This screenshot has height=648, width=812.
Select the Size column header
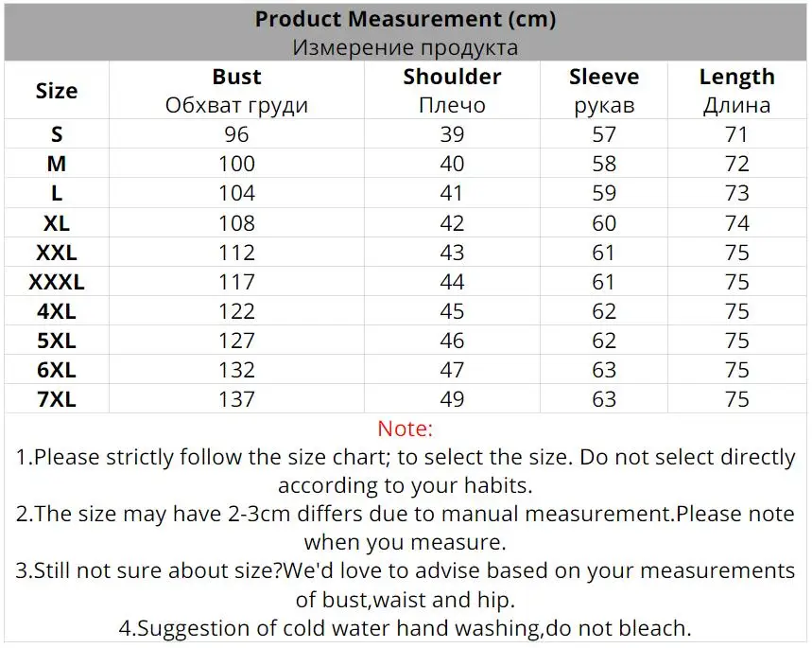click(57, 91)
